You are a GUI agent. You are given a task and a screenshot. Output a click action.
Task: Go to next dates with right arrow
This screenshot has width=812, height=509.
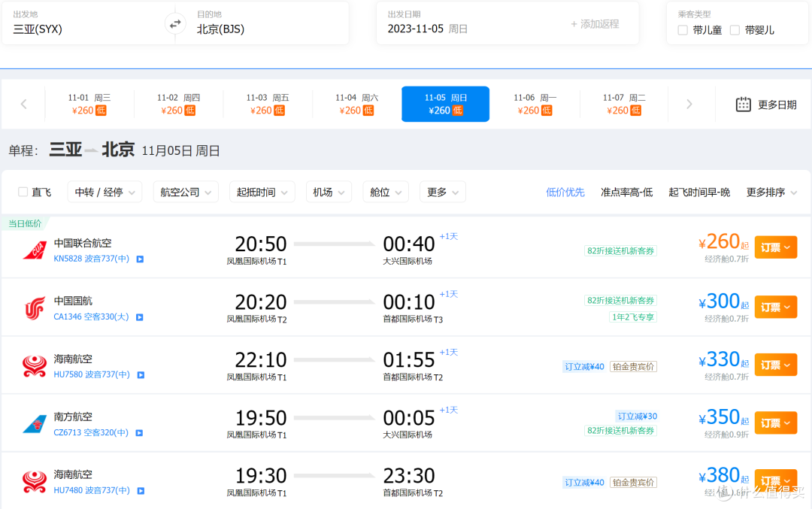pyautogui.click(x=689, y=104)
